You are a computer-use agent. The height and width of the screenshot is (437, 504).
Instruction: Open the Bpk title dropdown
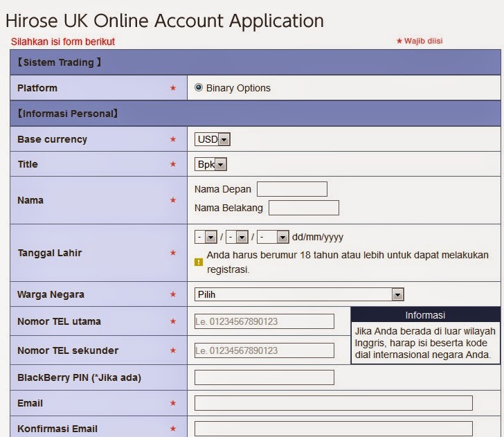(x=210, y=164)
